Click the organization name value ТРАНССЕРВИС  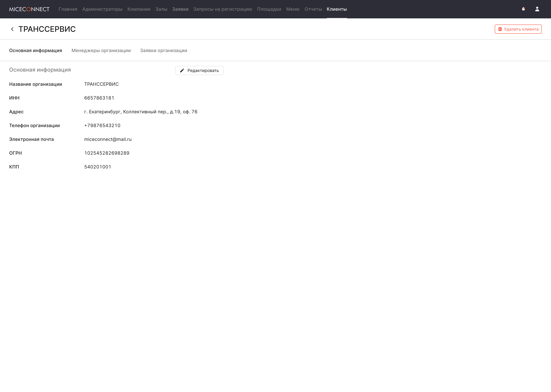(101, 84)
